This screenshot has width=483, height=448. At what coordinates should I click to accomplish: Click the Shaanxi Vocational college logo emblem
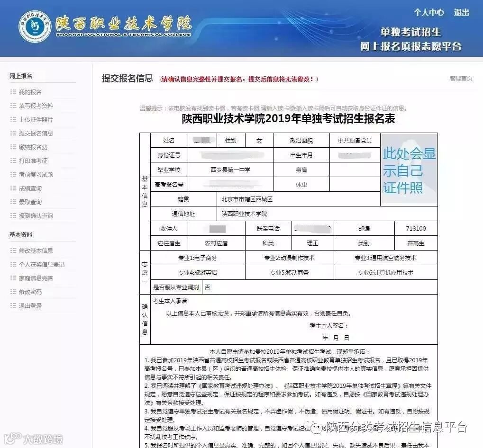click(x=35, y=27)
